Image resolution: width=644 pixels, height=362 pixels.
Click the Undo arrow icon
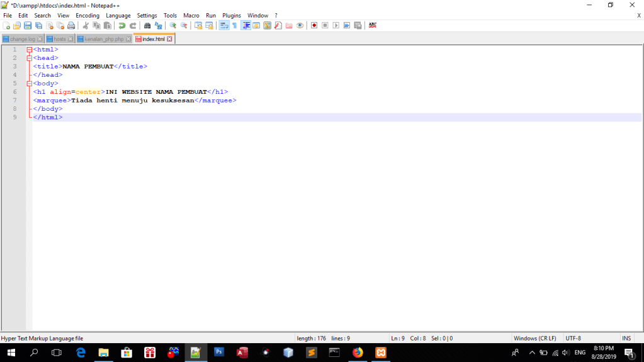[121, 26]
